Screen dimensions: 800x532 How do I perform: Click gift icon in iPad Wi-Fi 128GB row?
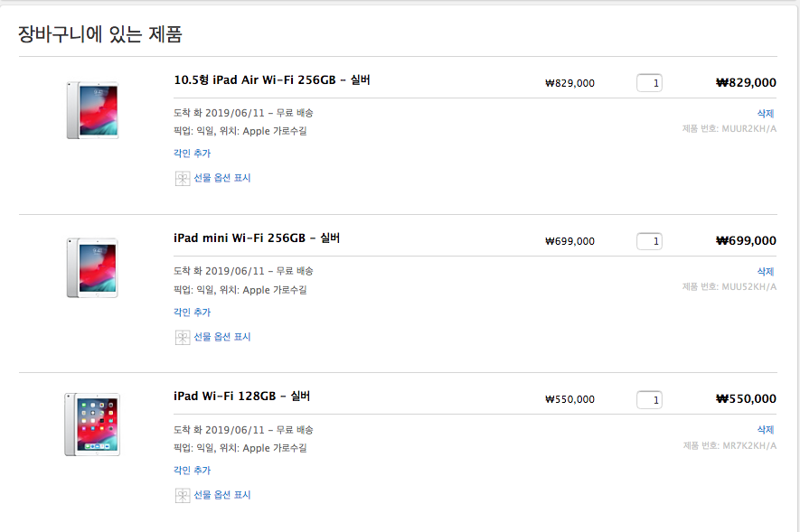tap(182, 495)
